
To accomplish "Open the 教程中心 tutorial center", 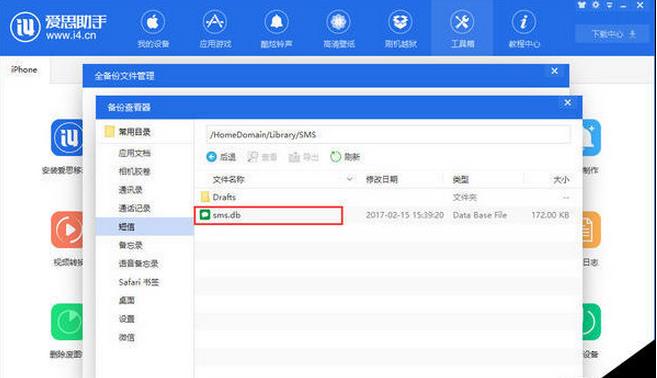I will click(x=524, y=28).
